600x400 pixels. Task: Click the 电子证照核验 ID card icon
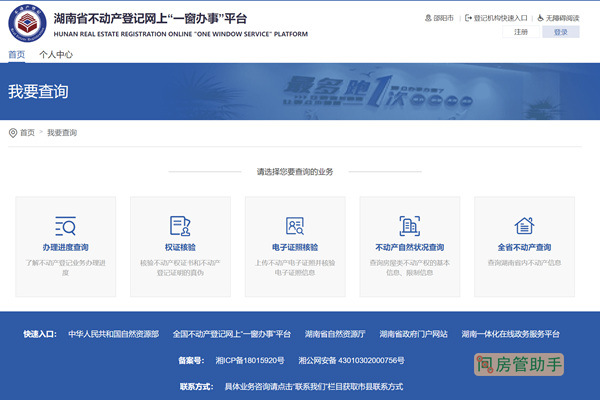[x=295, y=226]
